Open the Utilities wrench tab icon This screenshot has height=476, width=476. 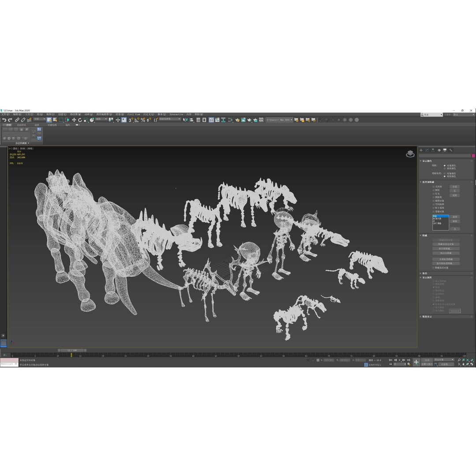(451, 150)
